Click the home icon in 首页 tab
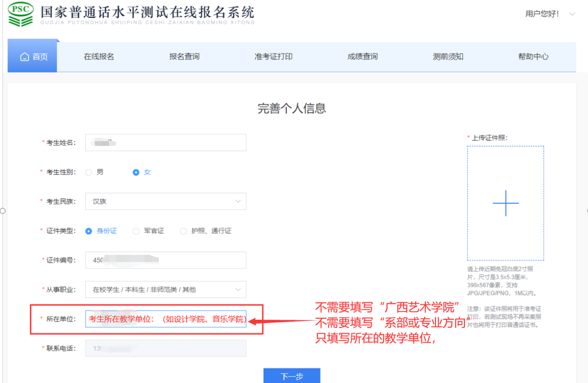 click(x=24, y=57)
